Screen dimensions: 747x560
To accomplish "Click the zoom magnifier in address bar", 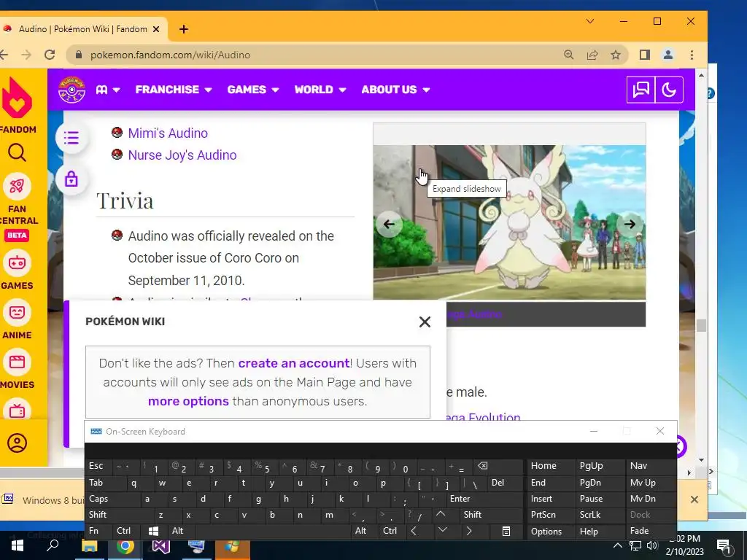I will coord(568,55).
